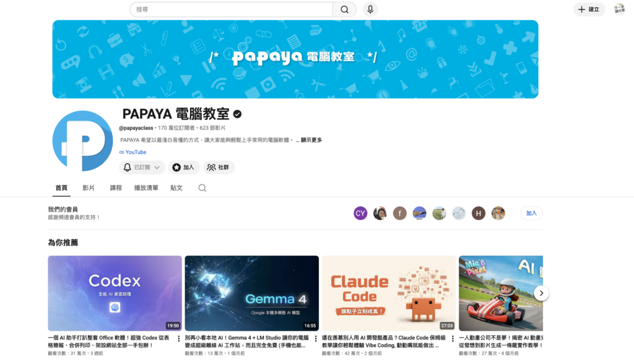Click the H member avatar
The image size is (634, 364).
pyautogui.click(x=479, y=213)
